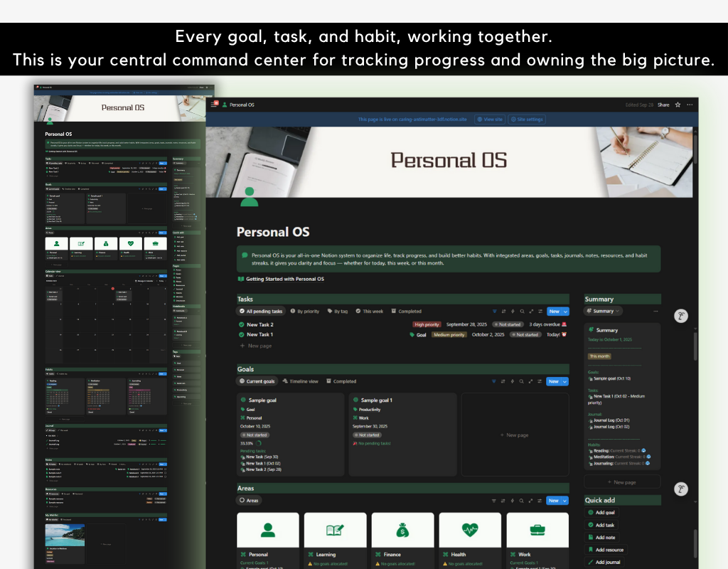This screenshot has height=569, width=728.
Task: Click the sort icon in Areas toolbar
Action: pyautogui.click(x=503, y=501)
